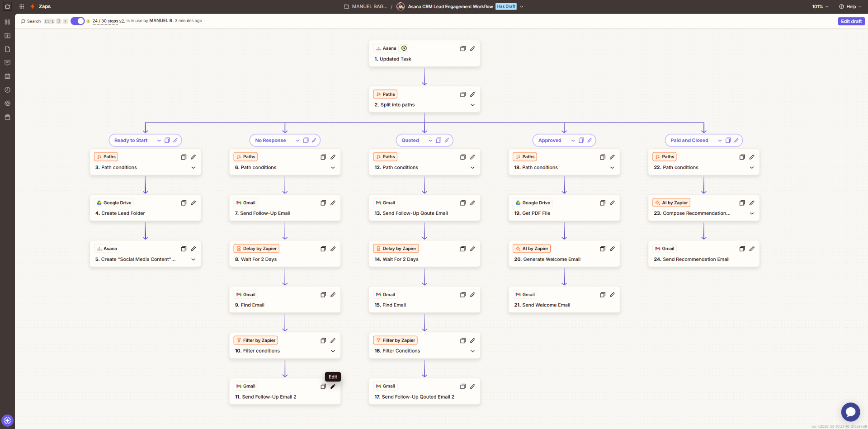Open the Paid and Closed path dropdown
Image resolution: width=868 pixels, height=429 pixels.
720,141
